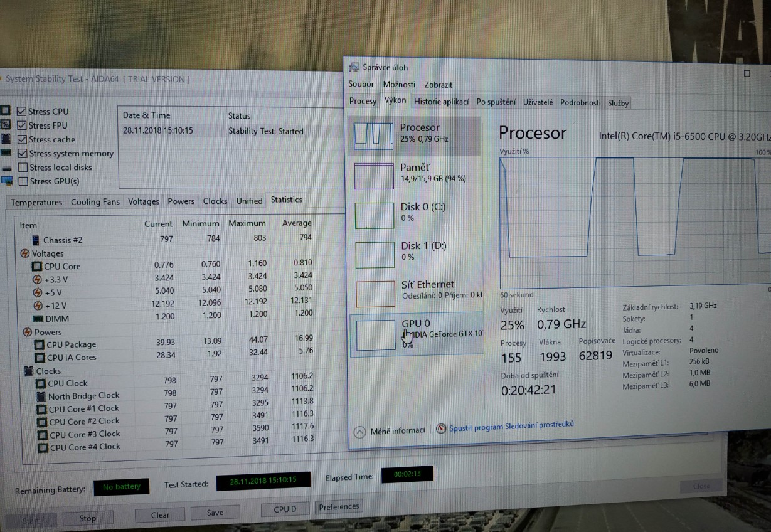Select the Voltages tab in AIDA64
771x532 pixels.
[144, 201]
